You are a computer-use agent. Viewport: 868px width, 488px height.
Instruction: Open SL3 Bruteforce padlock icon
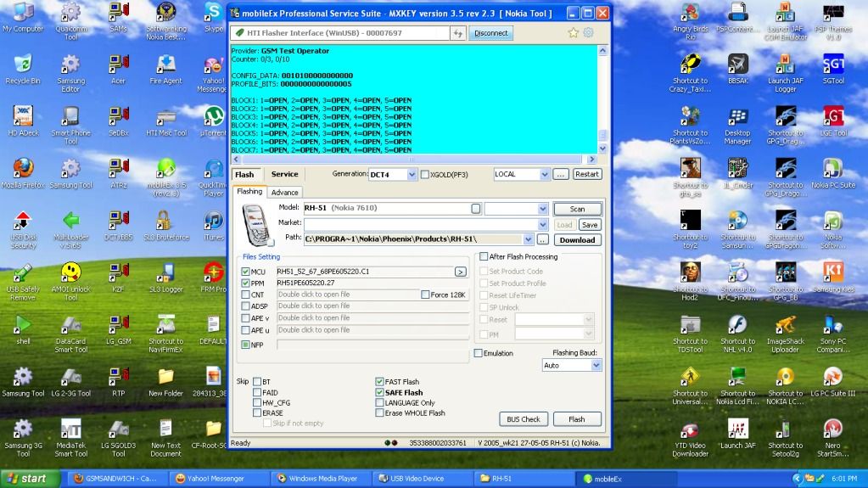click(165, 226)
